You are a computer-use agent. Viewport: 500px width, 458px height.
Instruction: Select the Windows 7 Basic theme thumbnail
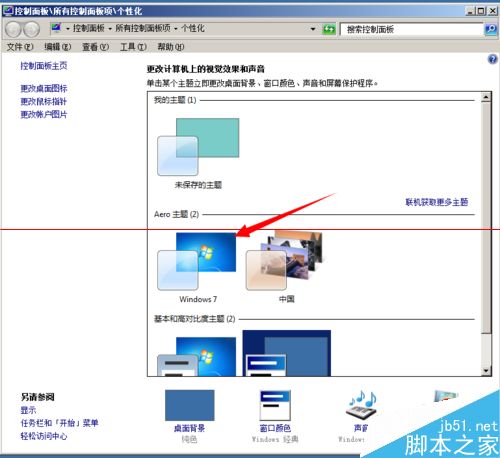click(197, 357)
